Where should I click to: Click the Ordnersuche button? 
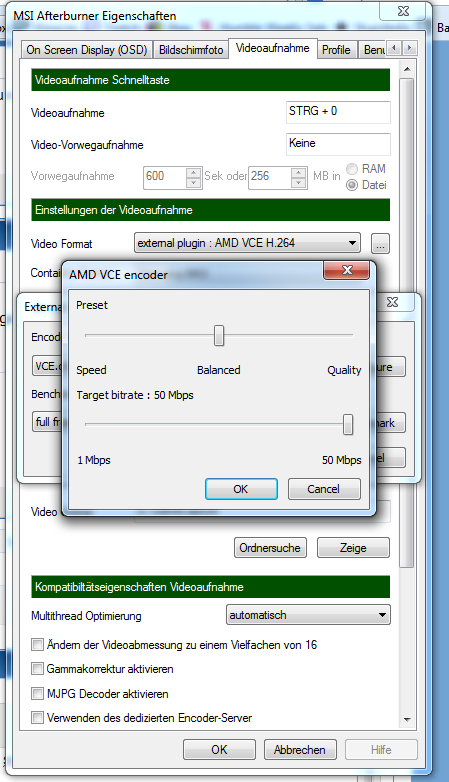coord(270,548)
